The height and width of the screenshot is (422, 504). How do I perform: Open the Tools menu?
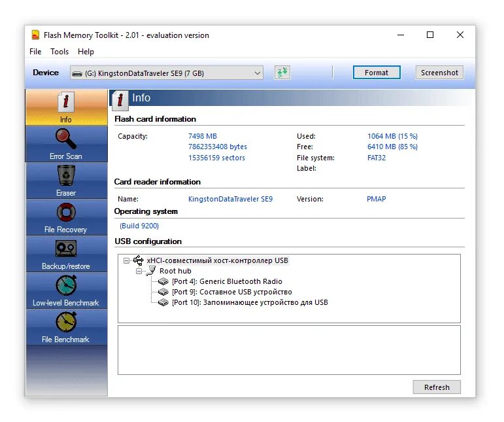pos(59,52)
